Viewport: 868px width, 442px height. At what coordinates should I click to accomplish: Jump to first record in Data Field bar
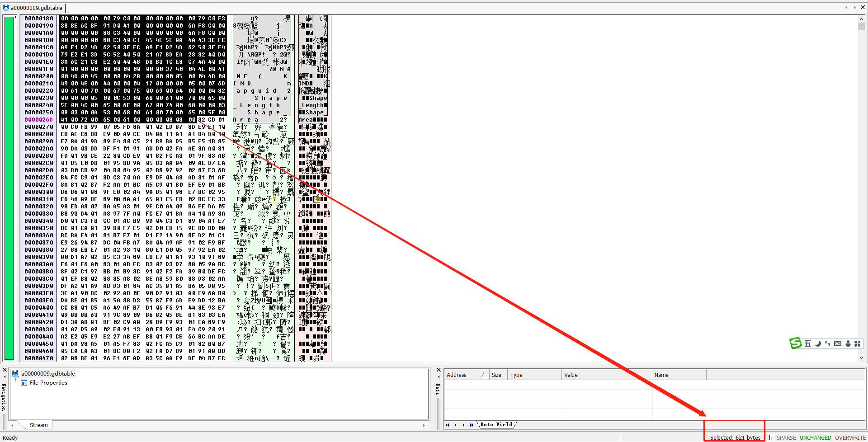(x=448, y=425)
